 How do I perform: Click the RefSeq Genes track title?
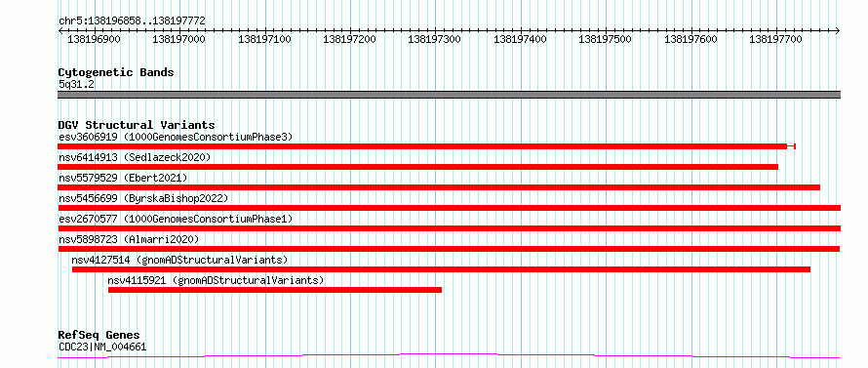[99, 336]
